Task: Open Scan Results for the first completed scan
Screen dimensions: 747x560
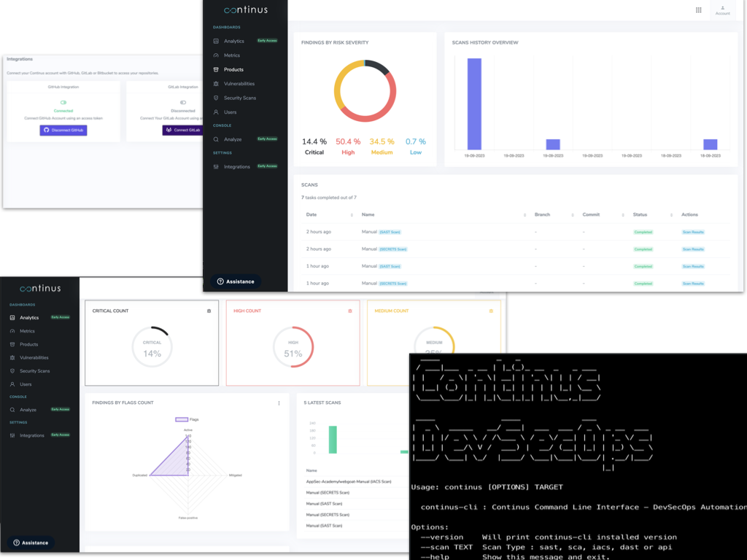Action: point(694,231)
